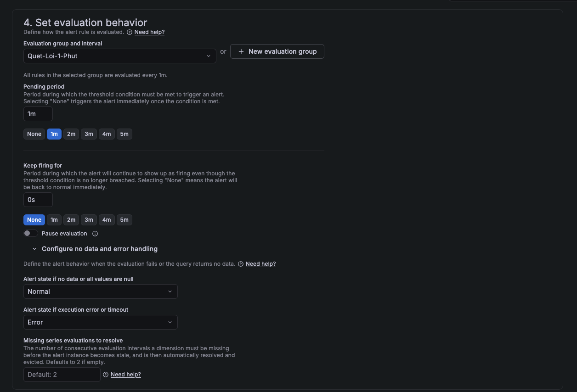Open the Quet-Loi-1-Phut evaluation group dropdown
Screen dimensions: 577x392
[119, 56]
